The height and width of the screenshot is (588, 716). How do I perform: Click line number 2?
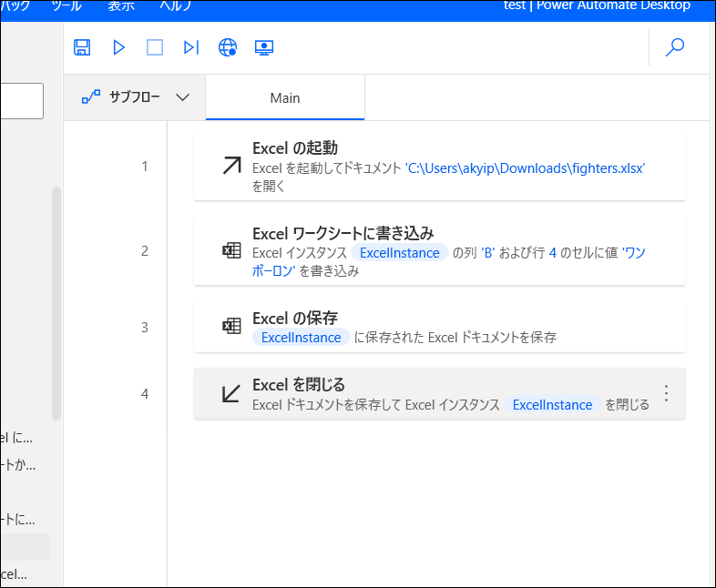click(145, 251)
